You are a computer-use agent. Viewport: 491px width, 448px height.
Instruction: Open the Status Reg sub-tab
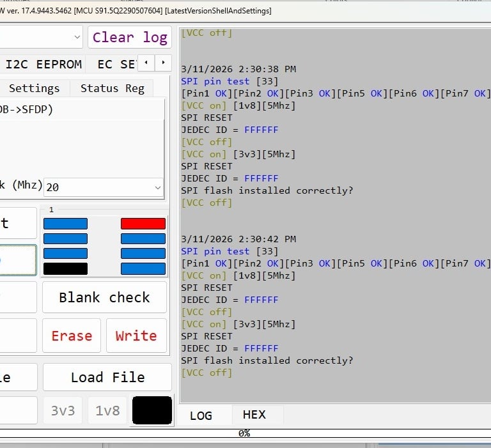coord(112,89)
